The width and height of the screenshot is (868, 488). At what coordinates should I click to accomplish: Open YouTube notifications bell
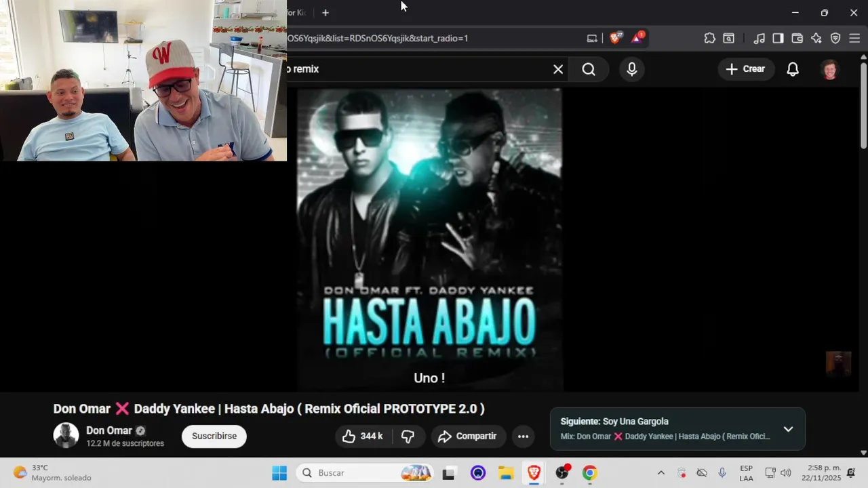tap(793, 69)
